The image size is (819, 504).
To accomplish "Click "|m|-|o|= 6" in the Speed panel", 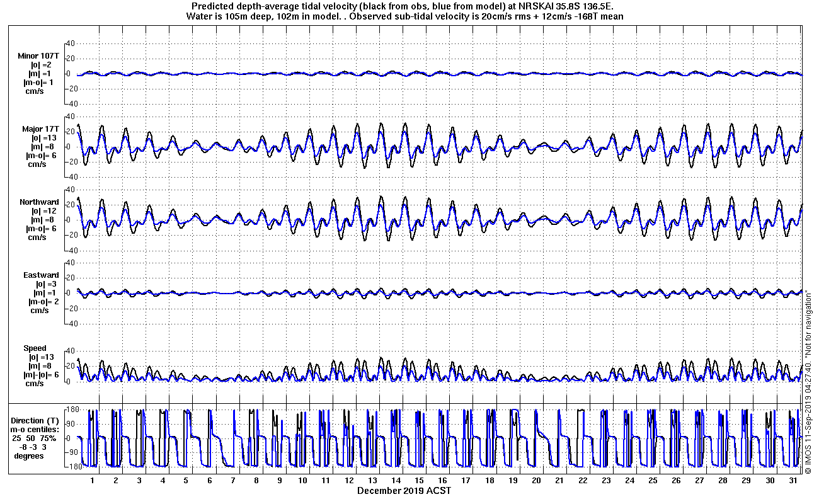I will coord(40,375).
